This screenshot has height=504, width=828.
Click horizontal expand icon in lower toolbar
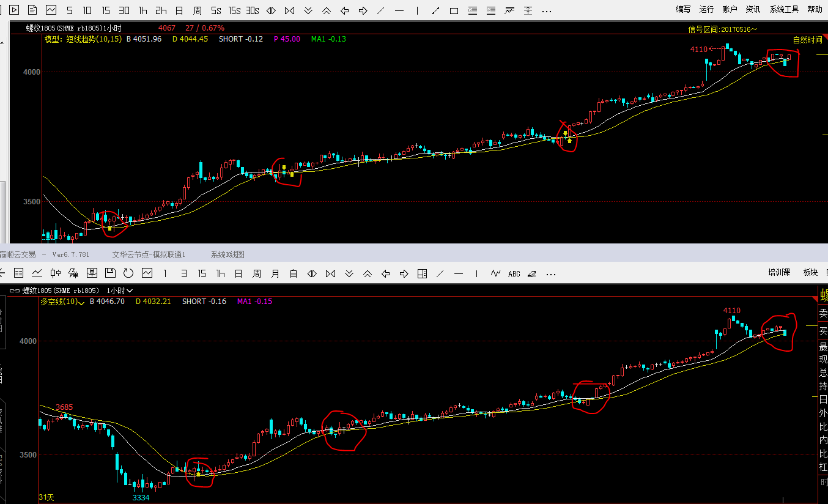312,273
